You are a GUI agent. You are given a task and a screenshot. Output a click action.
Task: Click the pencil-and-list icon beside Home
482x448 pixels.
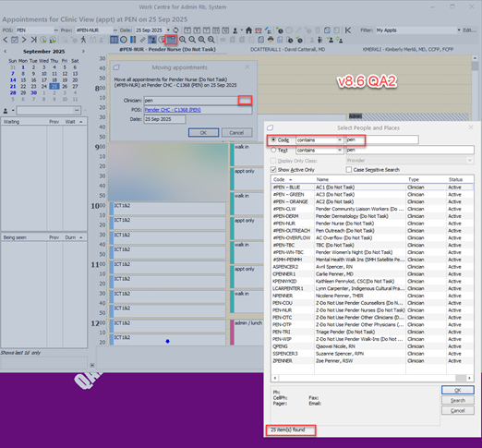tap(268, 30)
